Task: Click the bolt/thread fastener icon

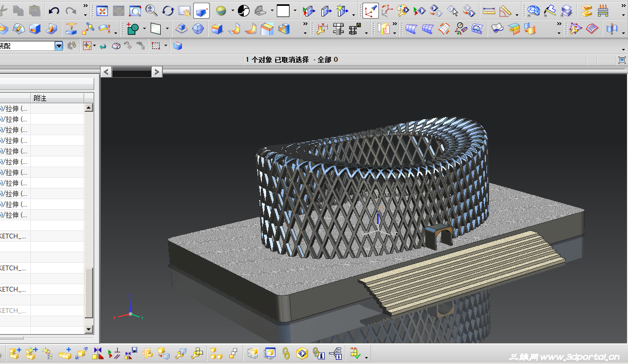Action: click(x=338, y=29)
